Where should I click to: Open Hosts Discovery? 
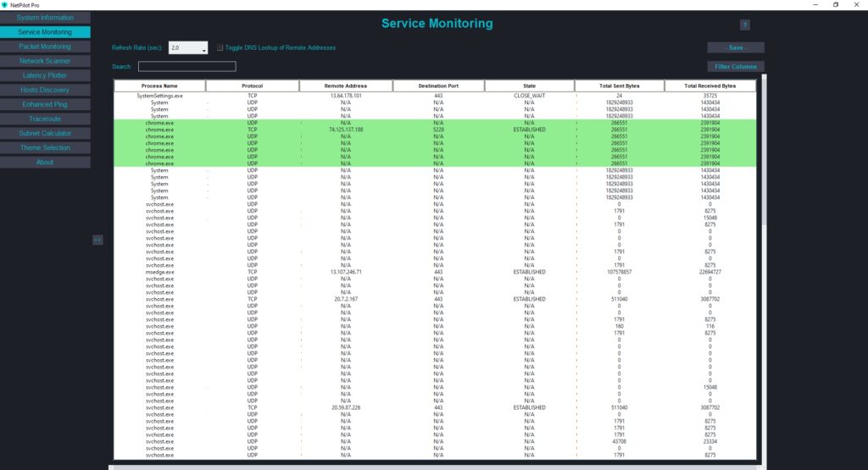45,90
